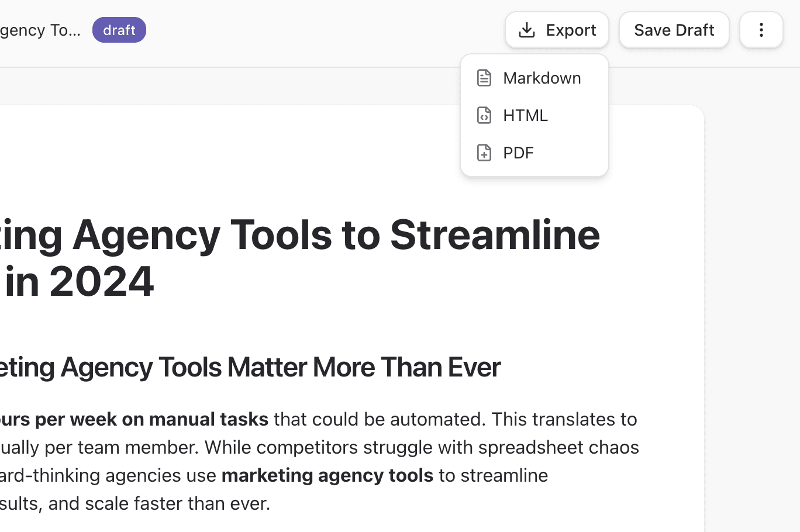Click the download arrow icon in Export
This screenshot has width=800, height=532.
(526, 30)
